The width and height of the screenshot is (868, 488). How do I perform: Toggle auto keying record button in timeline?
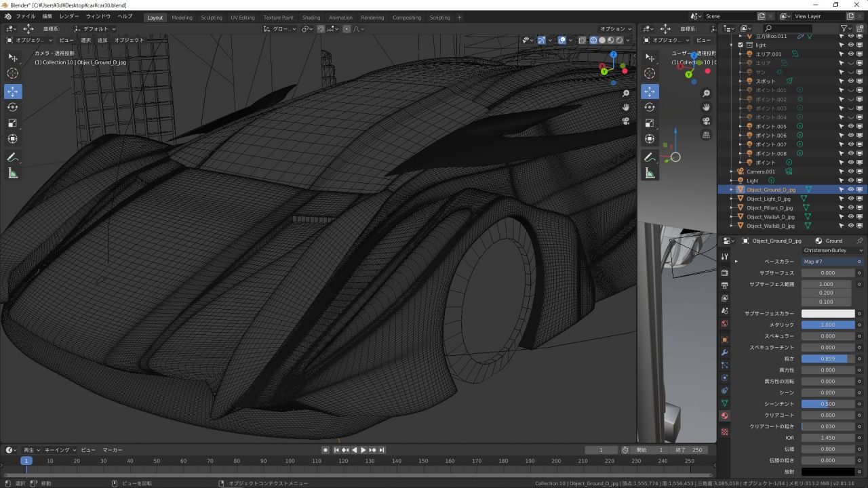click(325, 450)
